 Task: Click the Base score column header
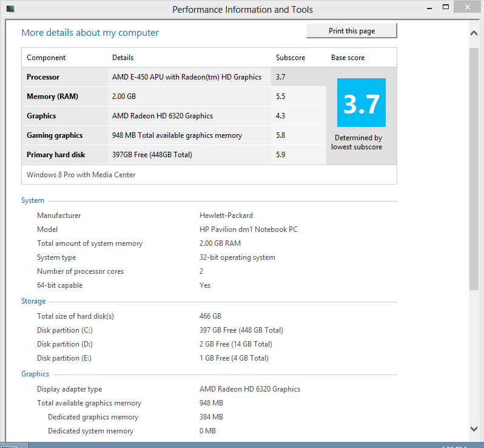[x=348, y=58]
